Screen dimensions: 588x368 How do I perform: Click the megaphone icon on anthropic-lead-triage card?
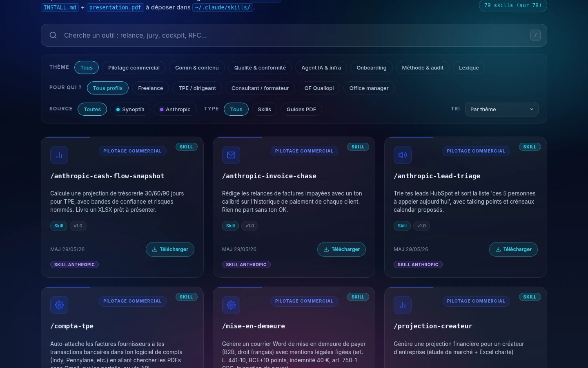pyautogui.click(x=403, y=155)
